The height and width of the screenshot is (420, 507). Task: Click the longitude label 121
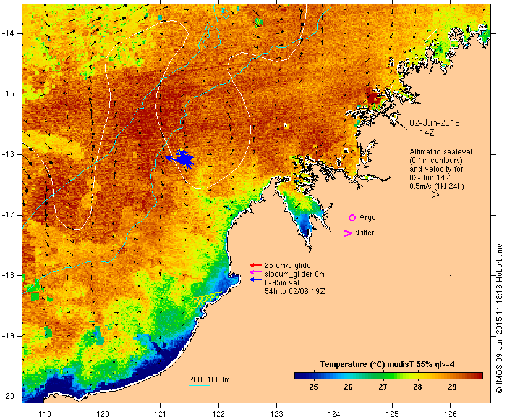pos(160,414)
